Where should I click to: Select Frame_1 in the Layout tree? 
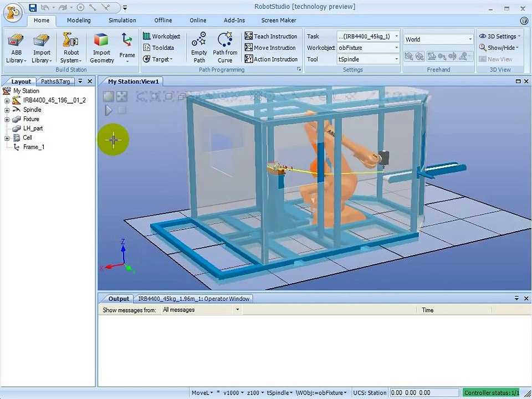click(34, 147)
